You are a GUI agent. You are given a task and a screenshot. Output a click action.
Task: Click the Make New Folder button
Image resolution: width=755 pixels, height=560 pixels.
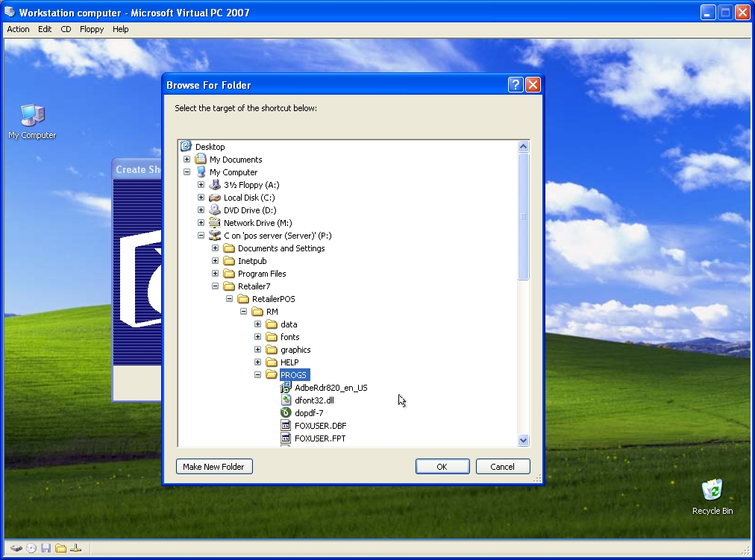[x=214, y=467]
